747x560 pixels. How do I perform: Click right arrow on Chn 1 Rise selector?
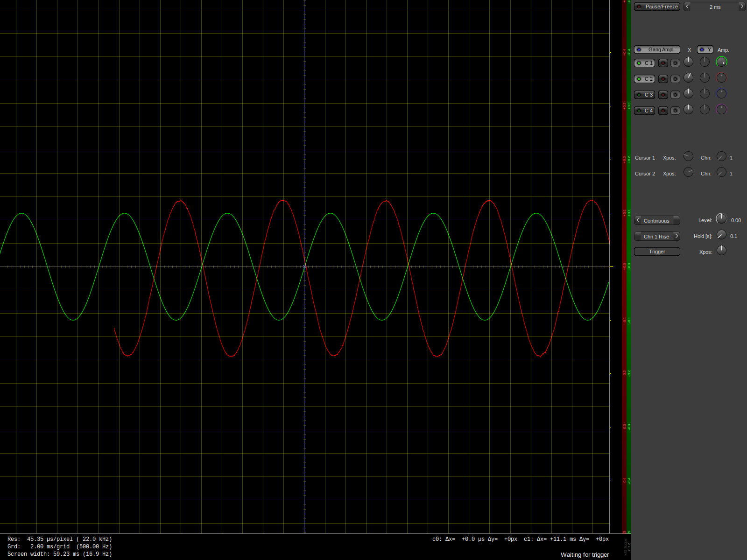(x=677, y=236)
